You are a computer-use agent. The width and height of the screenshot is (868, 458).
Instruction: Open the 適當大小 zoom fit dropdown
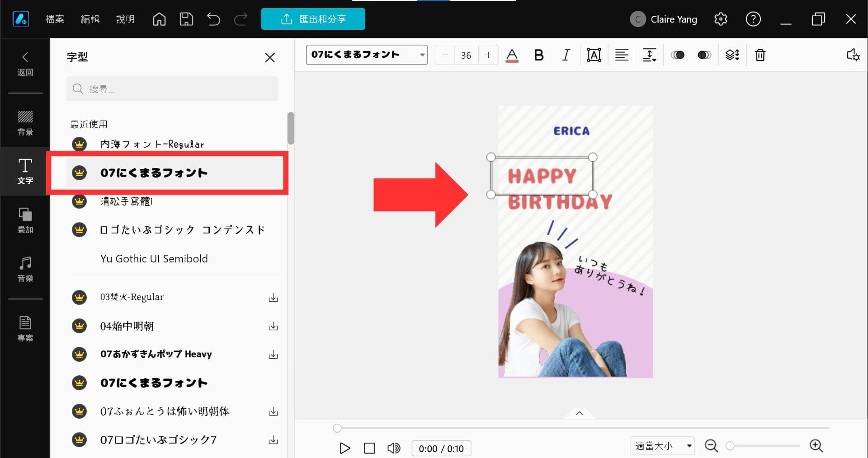pyautogui.click(x=662, y=446)
